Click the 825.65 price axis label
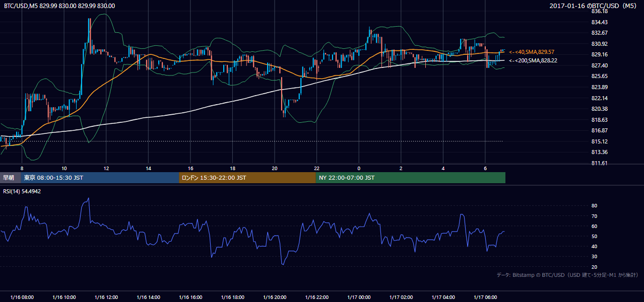 pos(599,76)
